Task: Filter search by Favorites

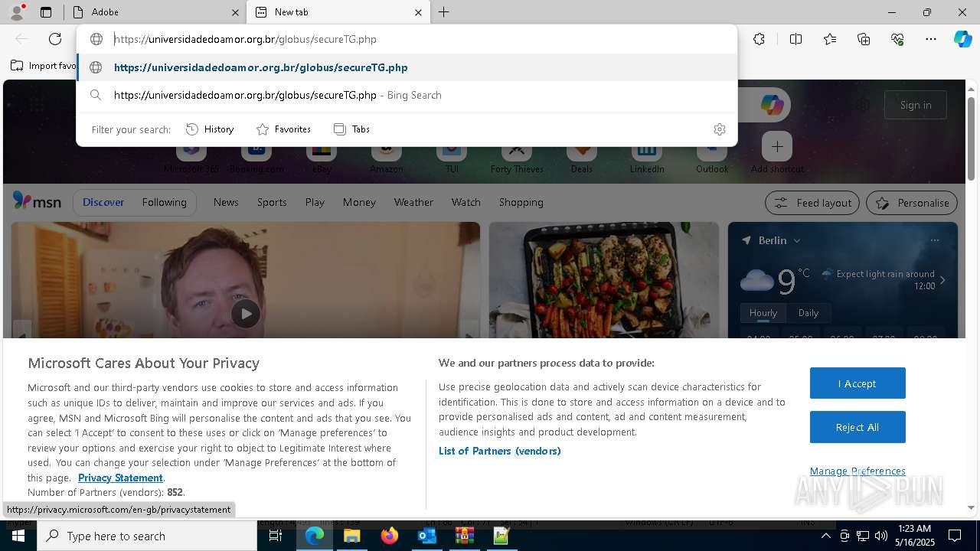Action: pos(283,129)
